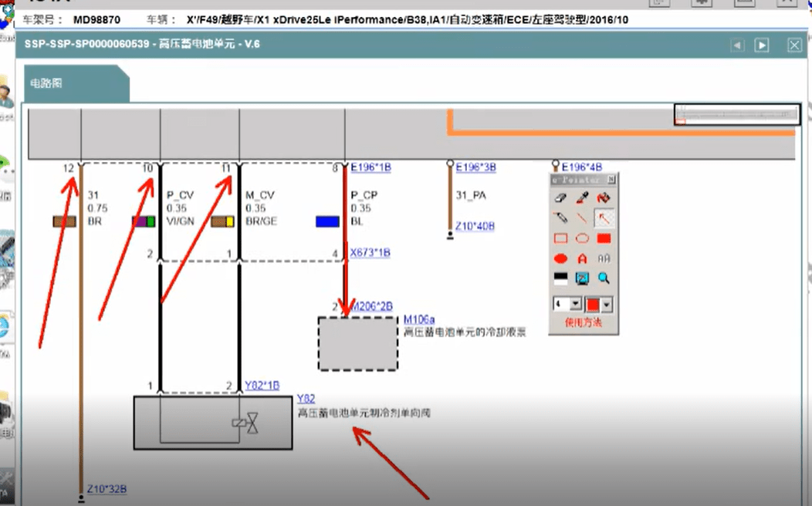Screen dimensions: 812x506
Task: Click the red color swatch
Action: tap(591, 302)
